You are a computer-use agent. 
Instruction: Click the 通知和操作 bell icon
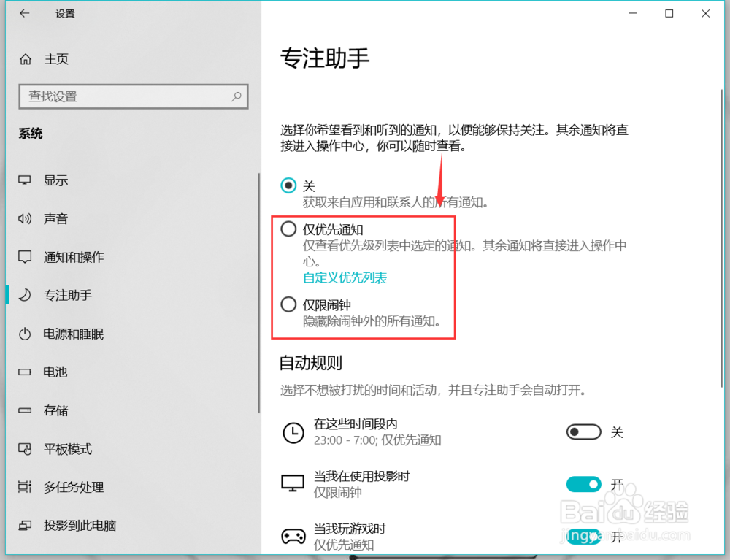pyautogui.click(x=25, y=256)
